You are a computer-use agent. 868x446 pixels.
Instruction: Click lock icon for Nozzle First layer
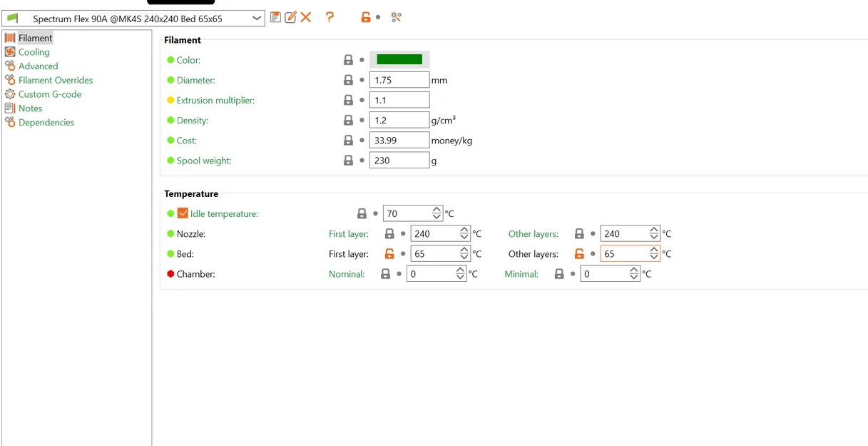tap(389, 233)
